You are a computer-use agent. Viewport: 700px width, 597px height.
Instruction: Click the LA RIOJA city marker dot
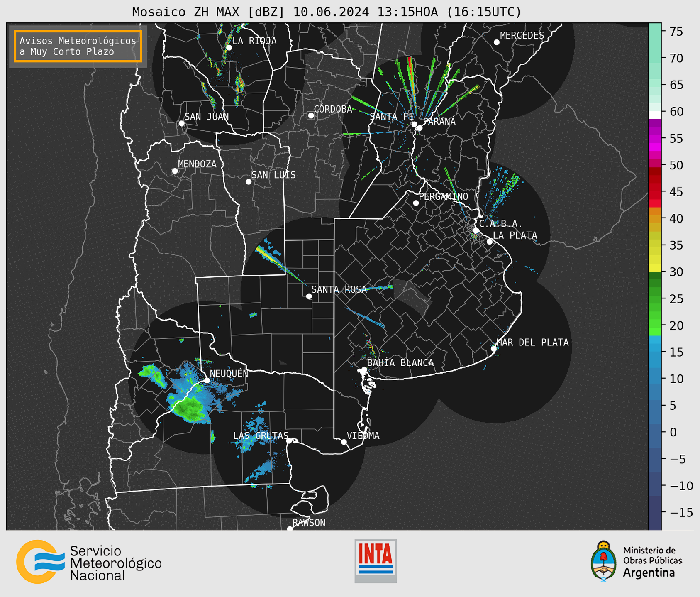click(229, 48)
